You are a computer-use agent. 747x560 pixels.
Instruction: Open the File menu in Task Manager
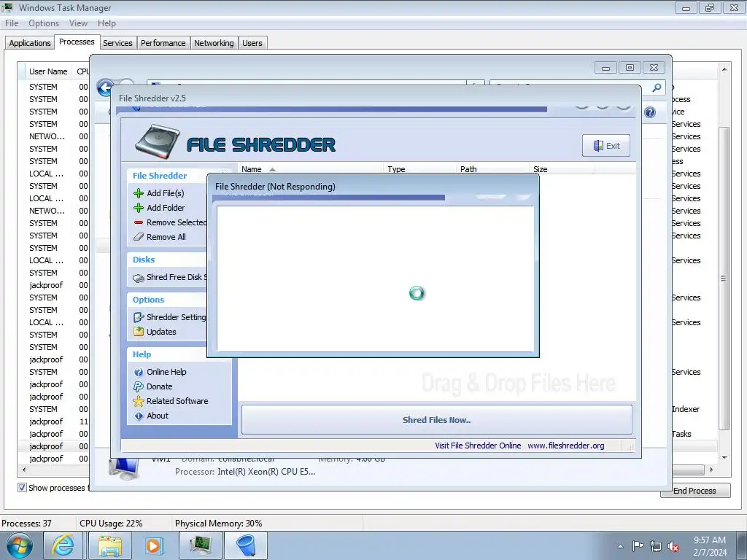(x=12, y=23)
